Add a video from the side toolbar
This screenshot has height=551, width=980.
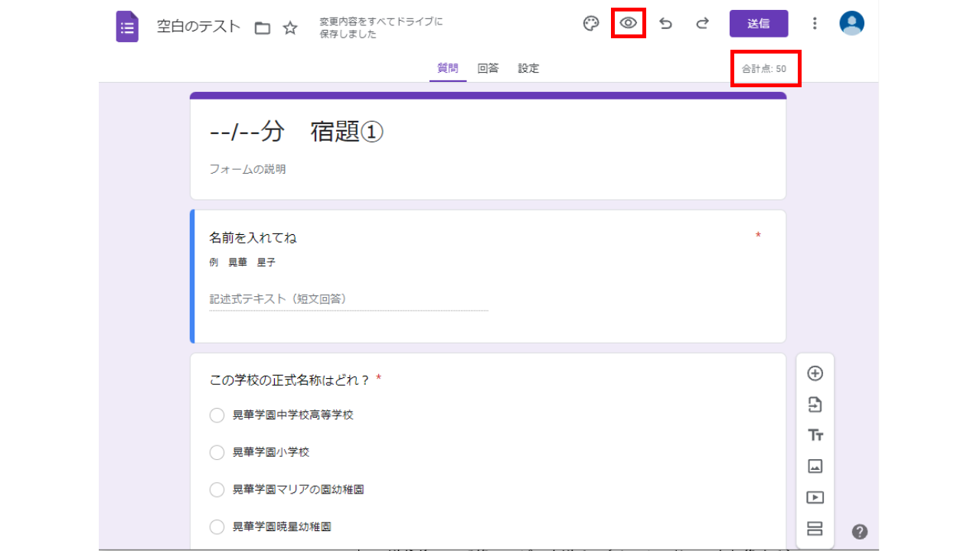(815, 497)
